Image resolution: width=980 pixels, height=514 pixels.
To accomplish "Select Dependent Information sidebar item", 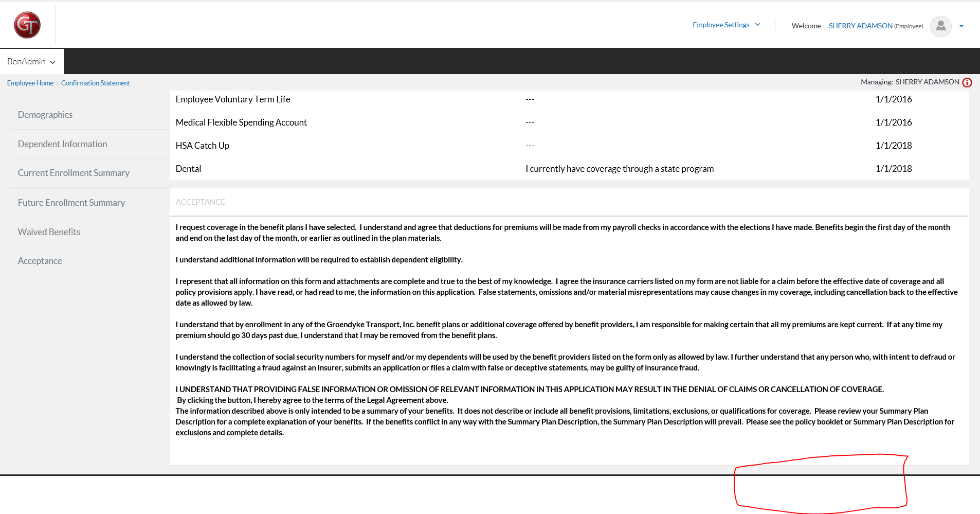I will click(63, 144).
